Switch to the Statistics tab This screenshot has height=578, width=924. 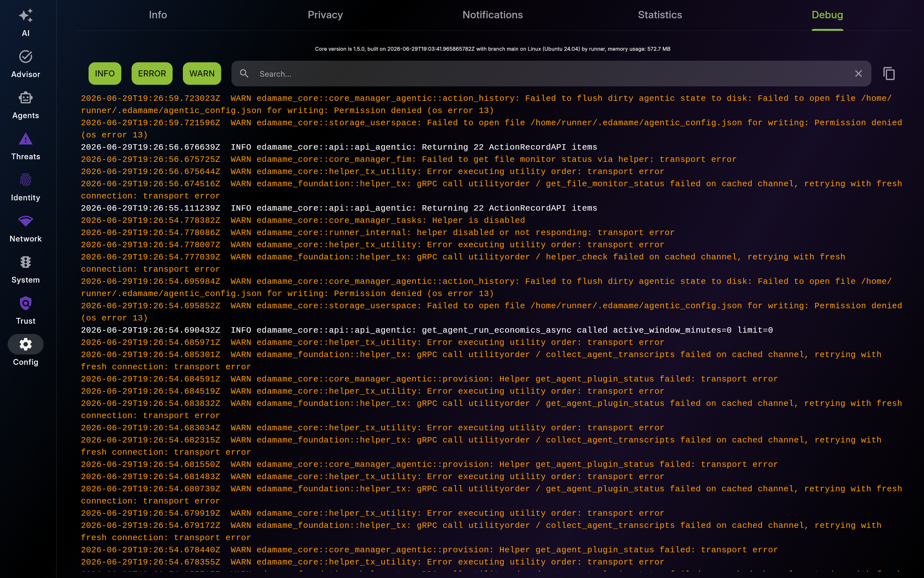pos(660,15)
